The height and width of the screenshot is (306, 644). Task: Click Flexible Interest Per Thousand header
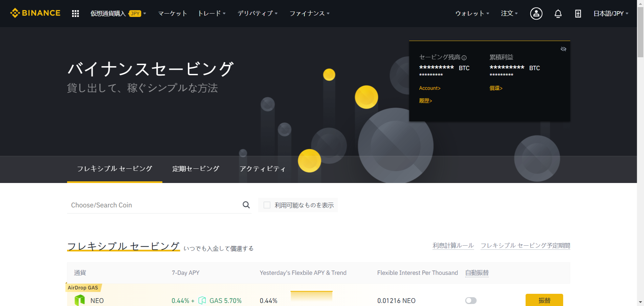417,273
